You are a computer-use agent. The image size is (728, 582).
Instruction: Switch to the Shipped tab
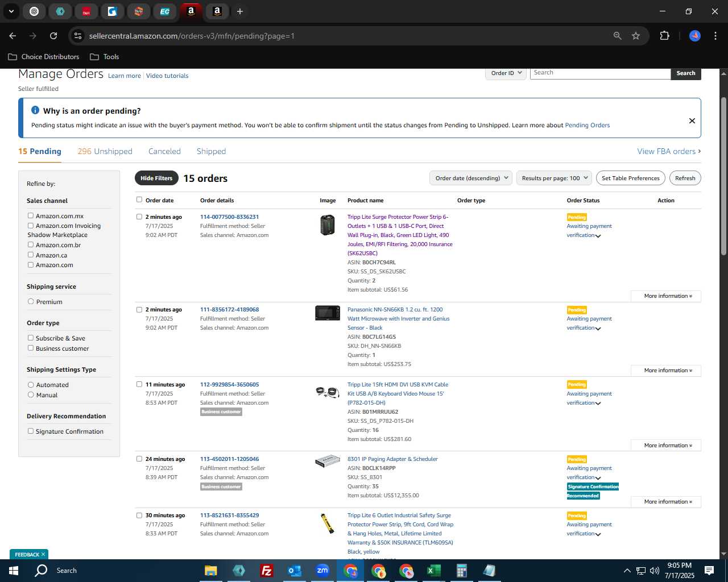pos(211,151)
